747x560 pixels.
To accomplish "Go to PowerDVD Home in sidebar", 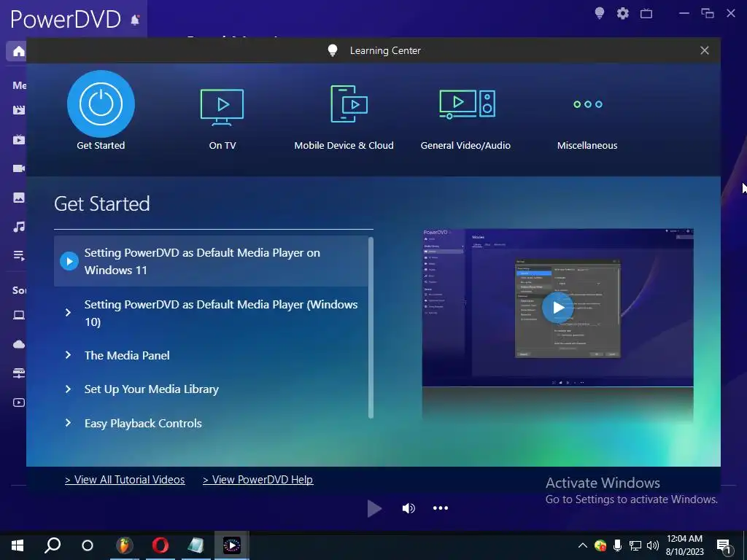I will tap(18, 51).
